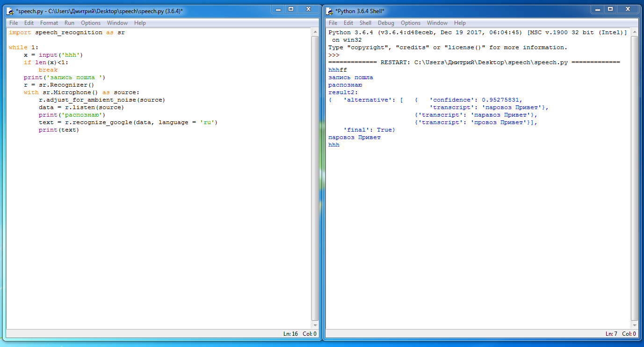Open Debug menu in Python Shell
Screen dimensions: 644x347
386,22
